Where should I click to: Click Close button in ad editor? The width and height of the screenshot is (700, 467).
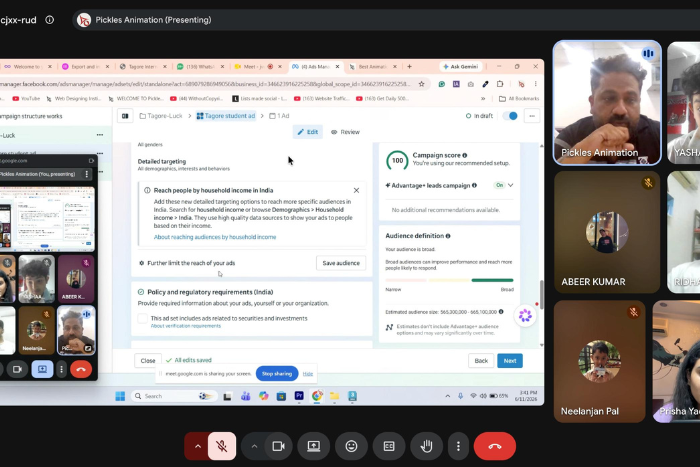point(148,360)
